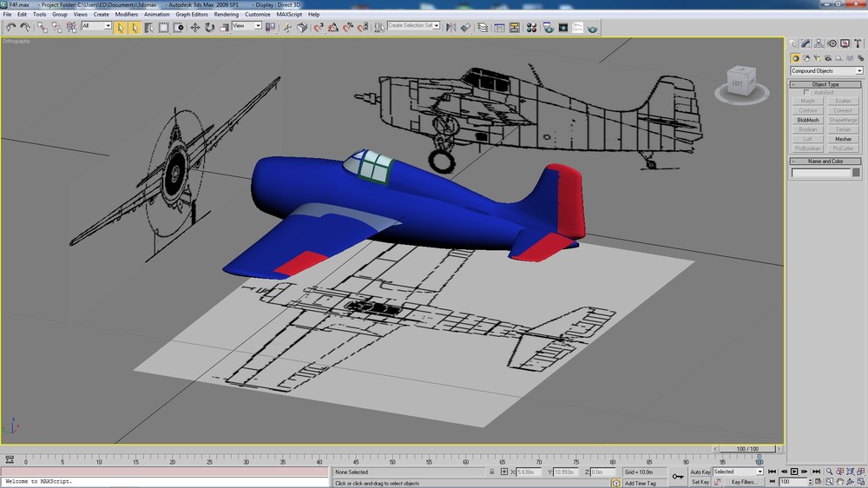Toggle the AutoGrid checkbox

tap(806, 93)
